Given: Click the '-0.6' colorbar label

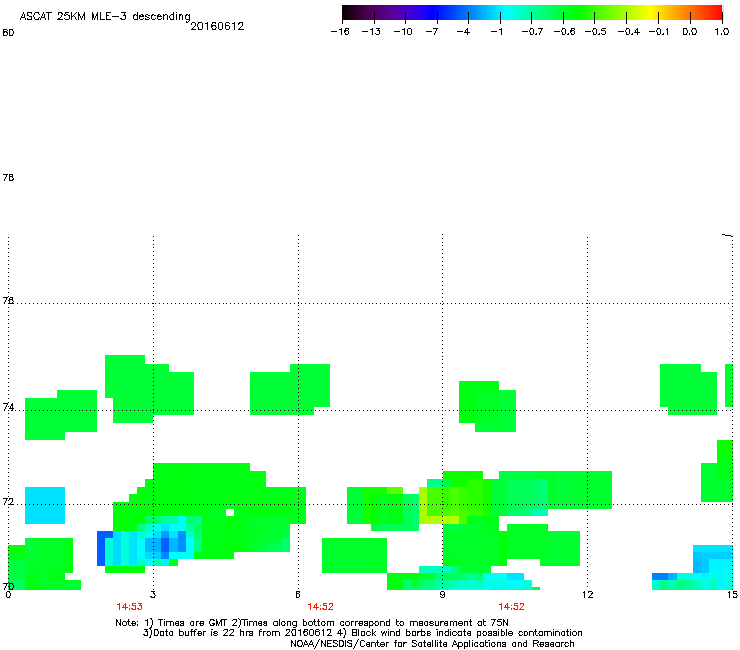Looking at the screenshot, I should [564, 32].
